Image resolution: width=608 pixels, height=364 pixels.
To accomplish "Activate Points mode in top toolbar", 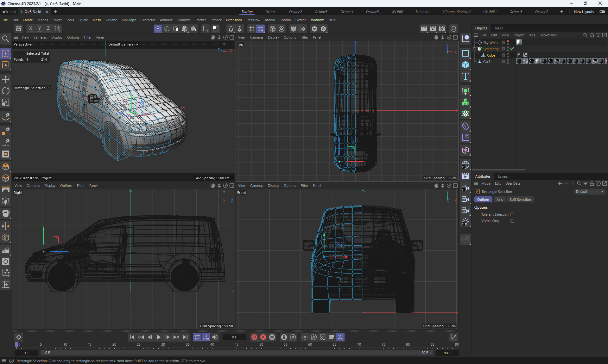I will pyautogui.click(x=158, y=29).
